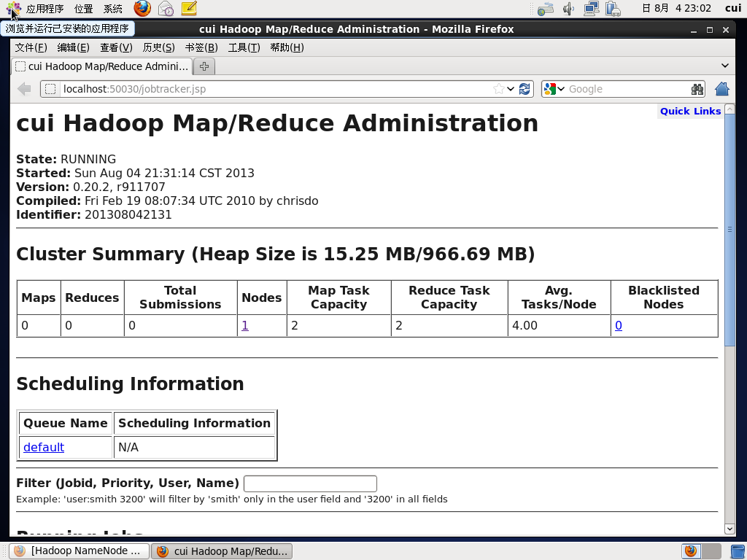Launch the notes icon in top panel
747x560 pixels.
[189, 8]
